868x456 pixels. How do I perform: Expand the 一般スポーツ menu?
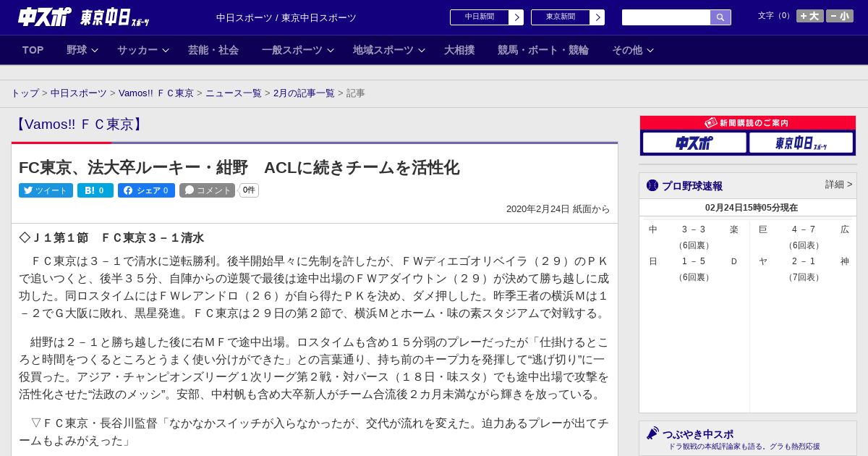(x=298, y=50)
